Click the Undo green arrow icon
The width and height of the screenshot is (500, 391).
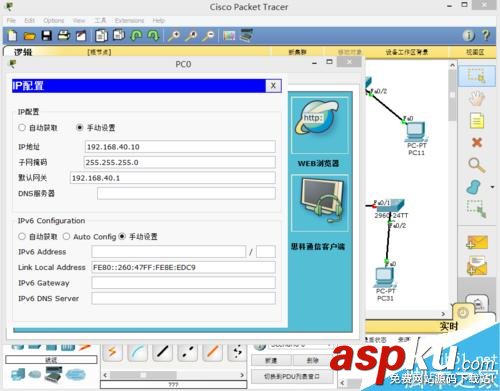coord(136,35)
